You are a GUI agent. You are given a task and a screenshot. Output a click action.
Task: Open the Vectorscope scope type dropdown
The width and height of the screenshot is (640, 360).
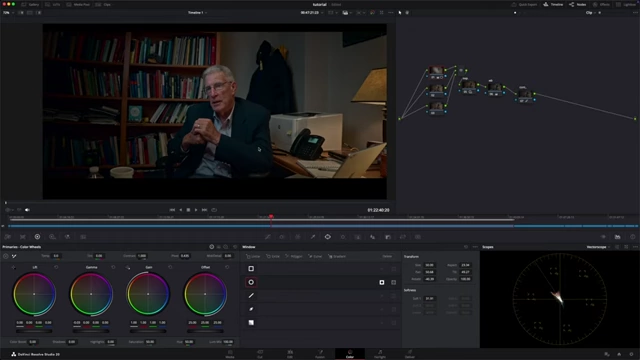pos(598,247)
